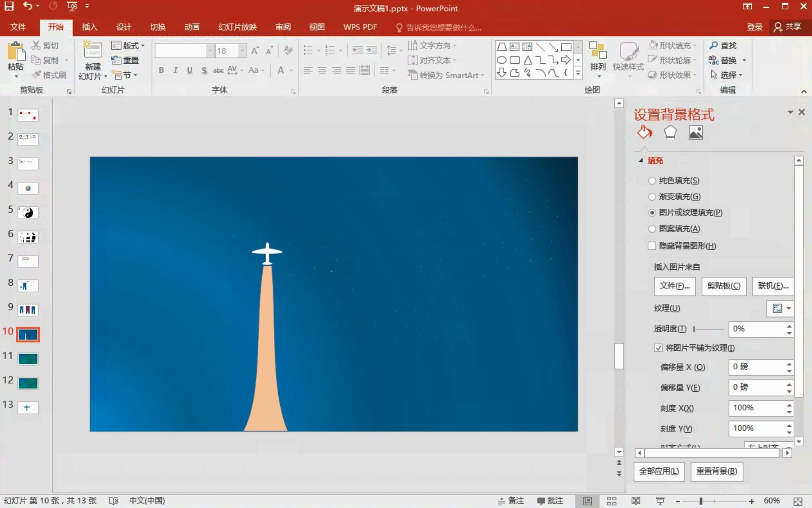This screenshot has height=508, width=812.
Task: Click the Online (联机(E)...) button
Action: click(x=773, y=286)
